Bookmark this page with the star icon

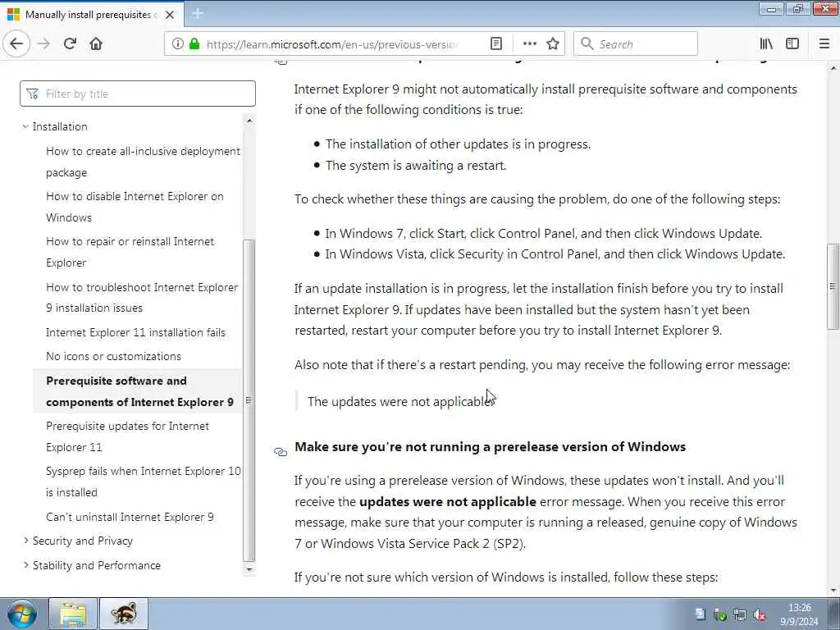point(553,44)
